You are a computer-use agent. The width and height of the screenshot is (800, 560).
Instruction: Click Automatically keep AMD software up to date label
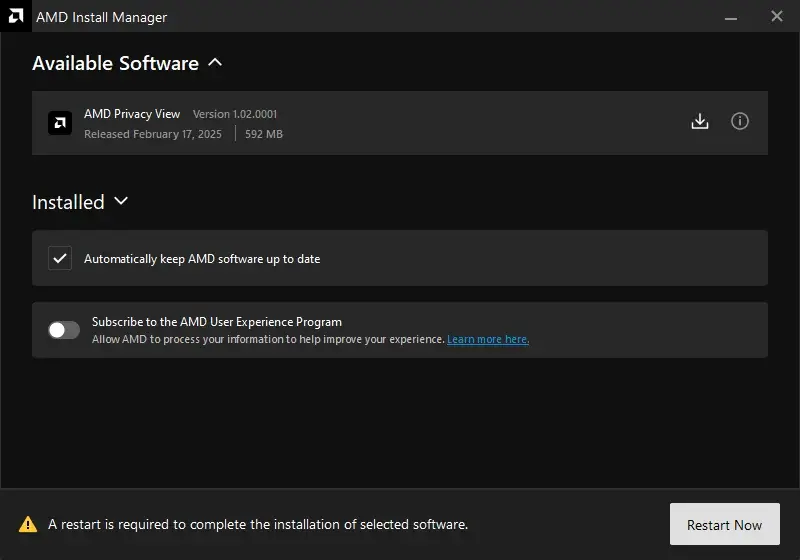click(x=202, y=259)
